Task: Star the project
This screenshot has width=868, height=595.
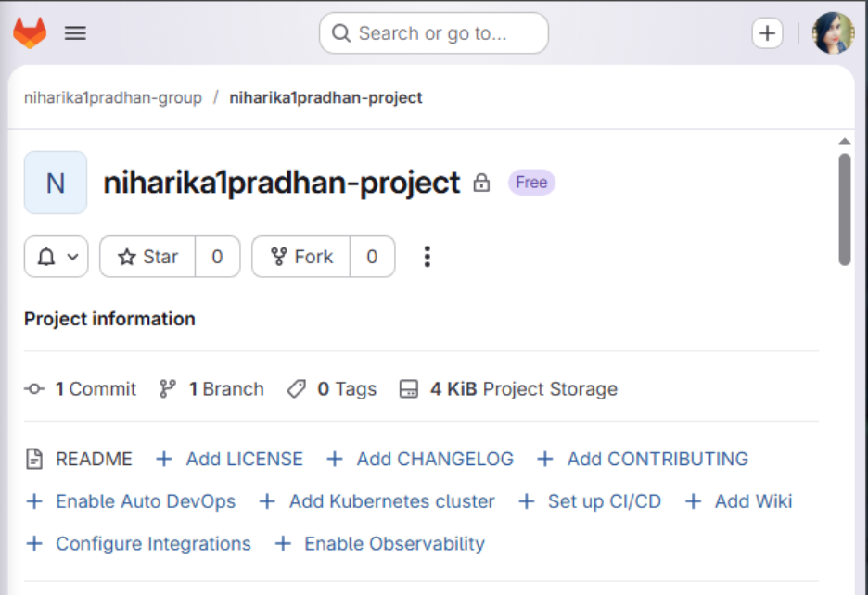Action: coord(147,257)
